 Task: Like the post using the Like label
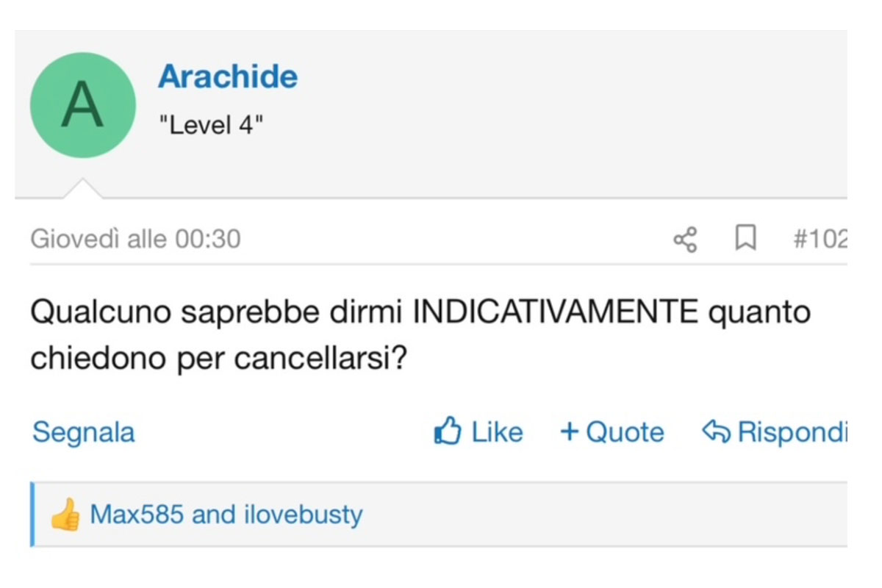[497, 432]
